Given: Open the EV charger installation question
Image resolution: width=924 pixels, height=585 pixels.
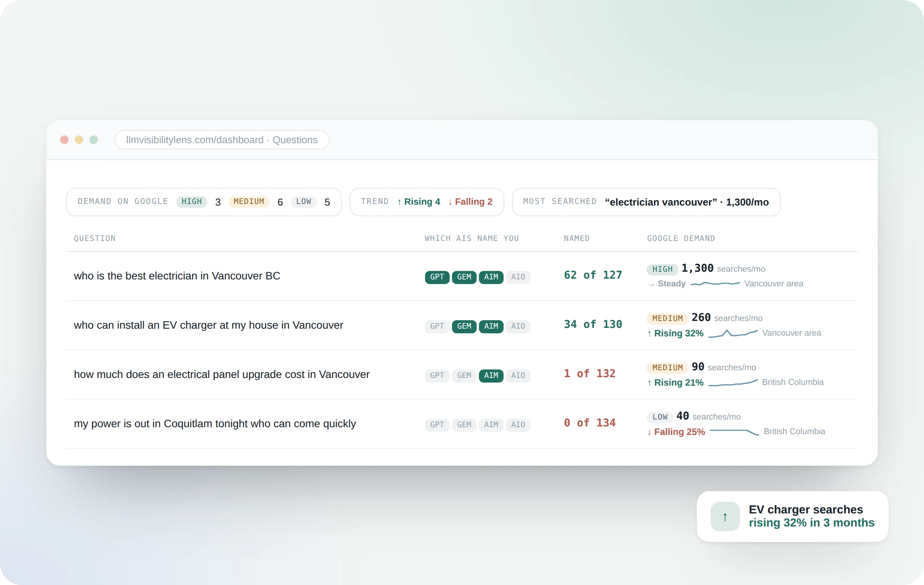Looking at the screenshot, I should click(208, 325).
